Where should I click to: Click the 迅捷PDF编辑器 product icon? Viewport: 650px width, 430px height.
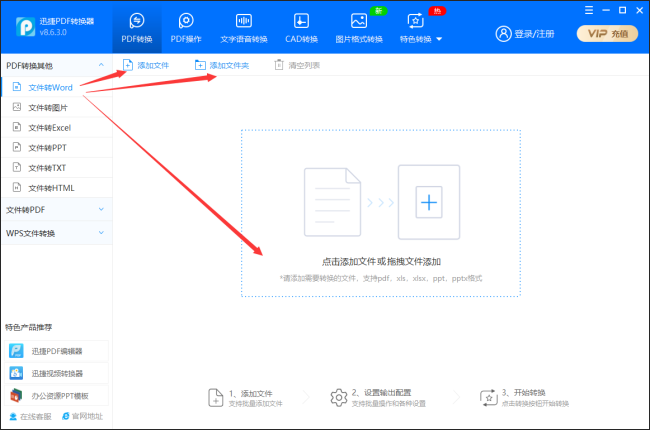[17, 351]
